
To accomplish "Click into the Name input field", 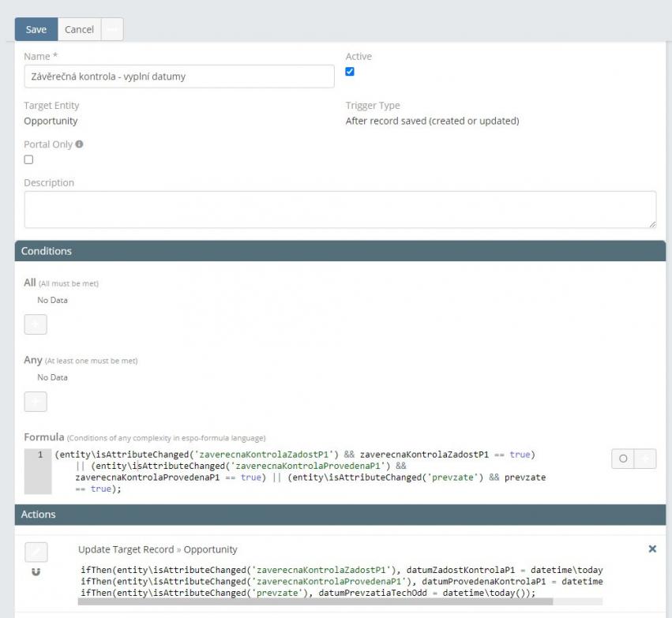I will pyautogui.click(x=178, y=77).
